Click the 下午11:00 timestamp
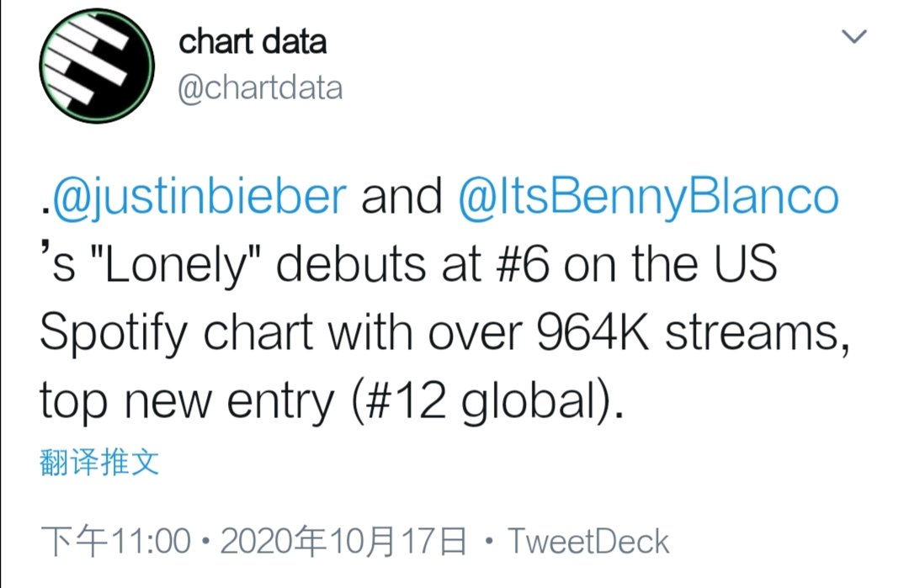 [115, 541]
